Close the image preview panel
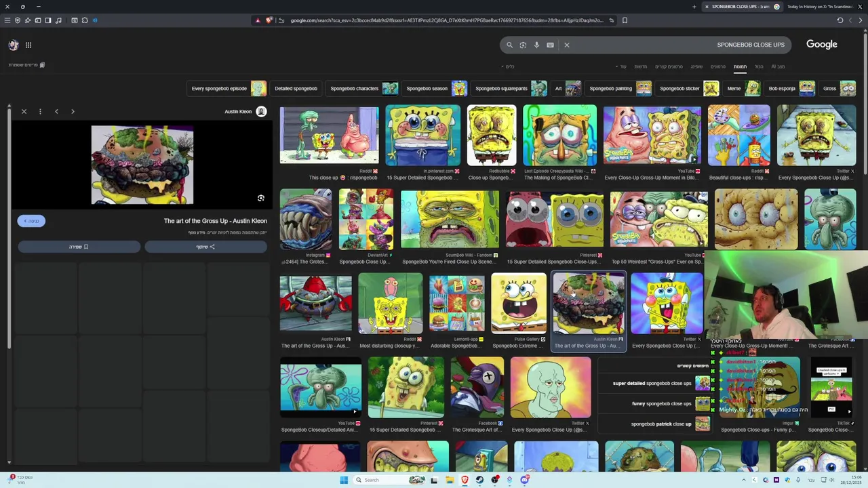The width and height of the screenshot is (868, 488). click(x=24, y=111)
